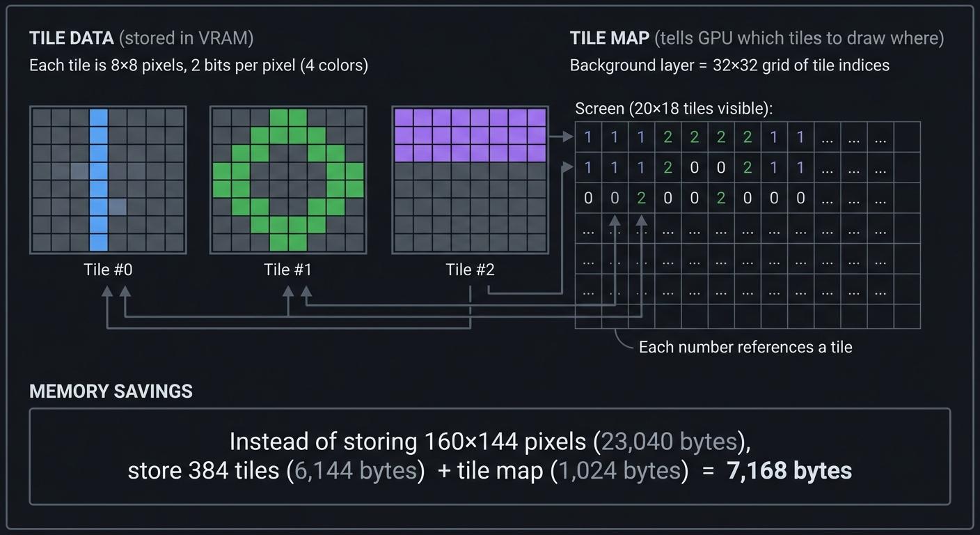Switch to the TILE DATA section
980x535 pixels.
pyautogui.click(x=71, y=38)
